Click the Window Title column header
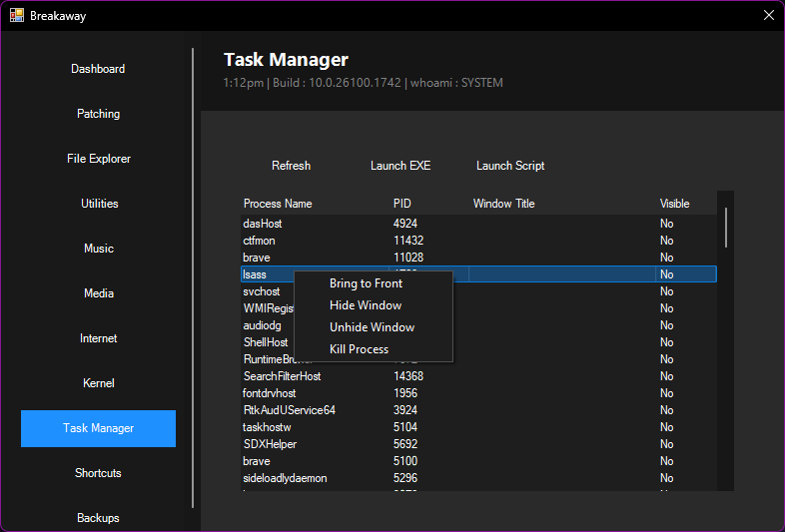The image size is (785, 532). click(x=503, y=204)
